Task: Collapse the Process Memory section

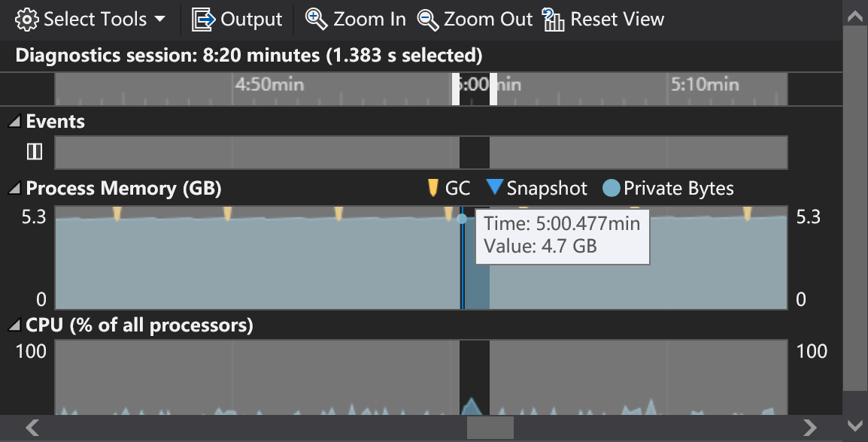Action: 15,188
